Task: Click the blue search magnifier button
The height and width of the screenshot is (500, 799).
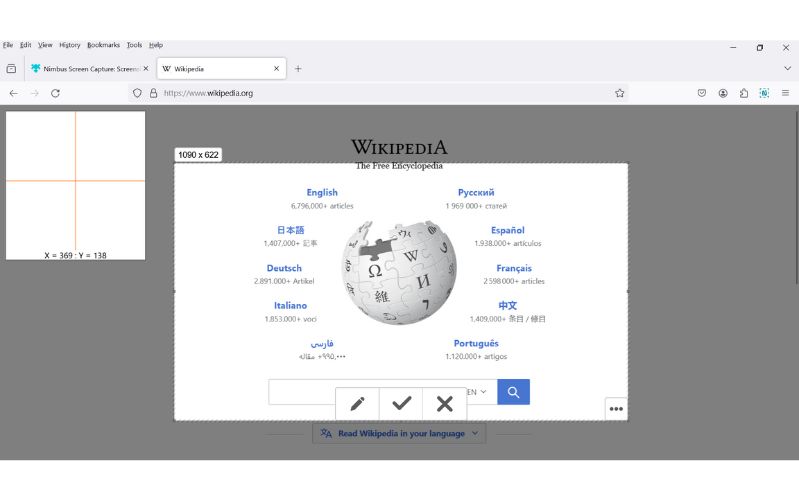Action: click(513, 392)
